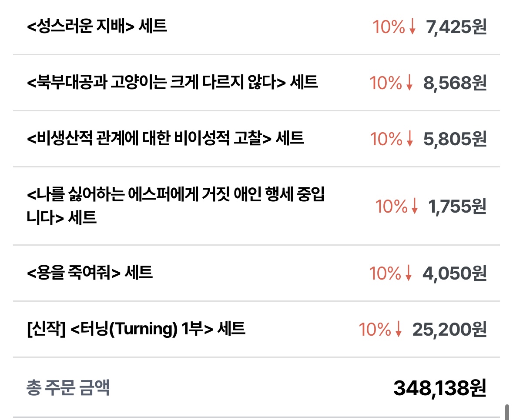The width and height of the screenshot is (513, 420).
Task: Open the <성스러운 지배> 세트 item
Action: click(97, 27)
